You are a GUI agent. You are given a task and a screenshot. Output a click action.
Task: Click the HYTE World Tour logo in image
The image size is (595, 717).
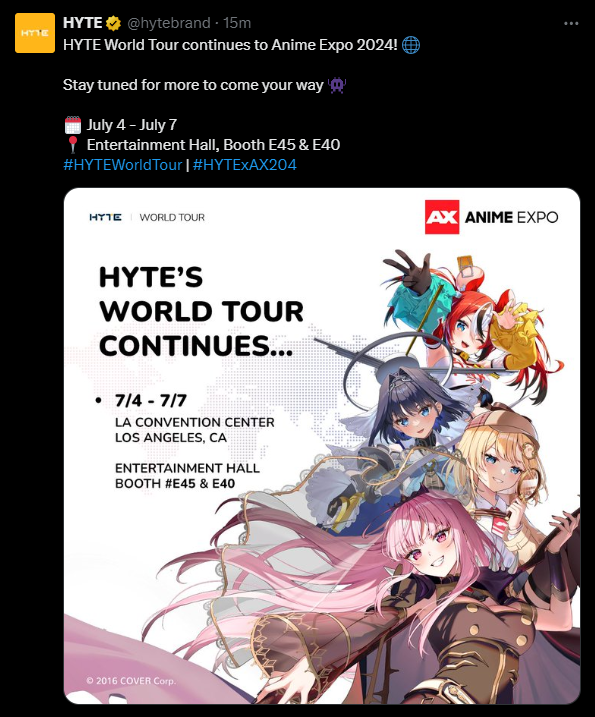click(147, 217)
